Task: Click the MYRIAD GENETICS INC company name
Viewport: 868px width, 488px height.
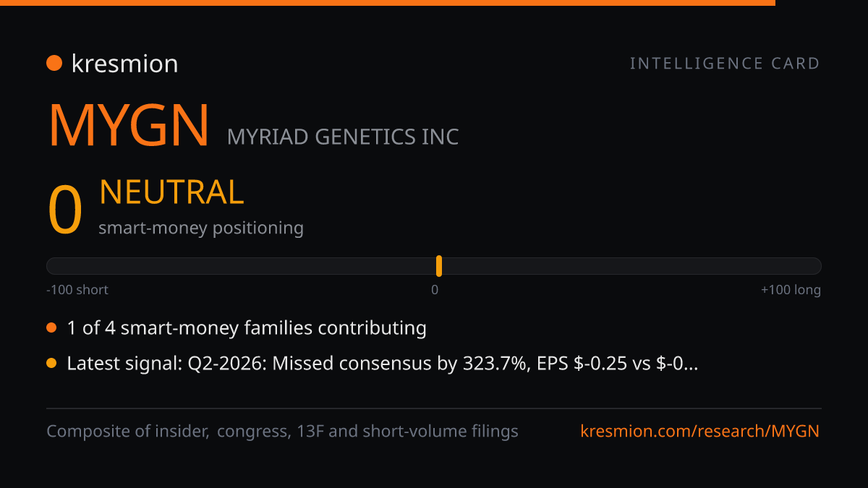Action: pos(343,137)
